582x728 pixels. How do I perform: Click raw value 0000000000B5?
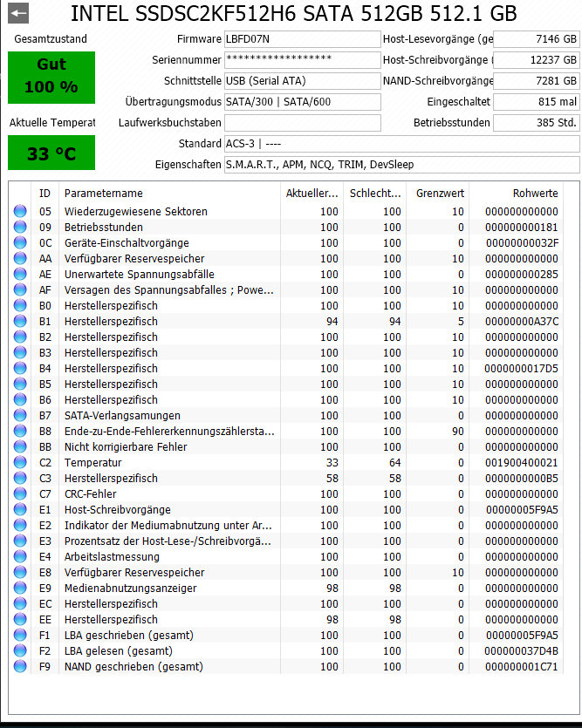click(522, 479)
